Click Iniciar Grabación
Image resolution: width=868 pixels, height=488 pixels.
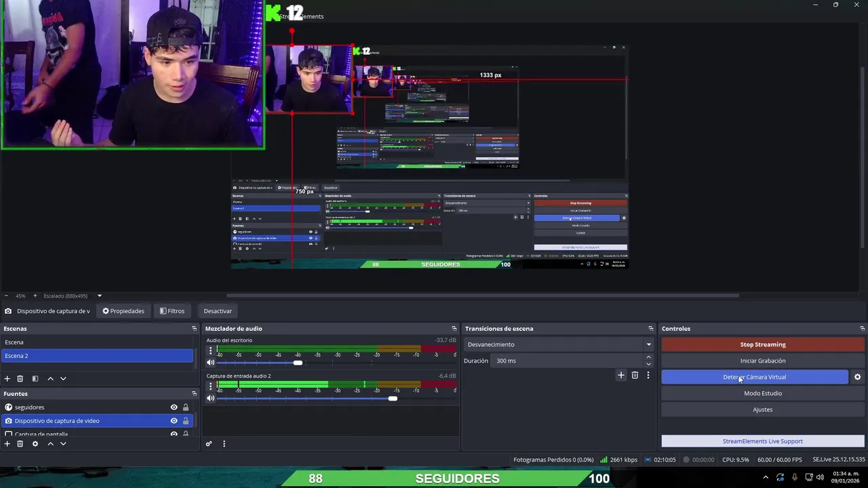[763, 361]
